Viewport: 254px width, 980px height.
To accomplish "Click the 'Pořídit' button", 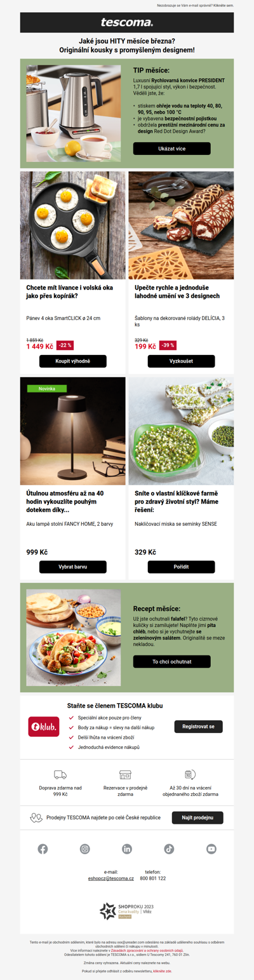I will pyautogui.click(x=181, y=567).
